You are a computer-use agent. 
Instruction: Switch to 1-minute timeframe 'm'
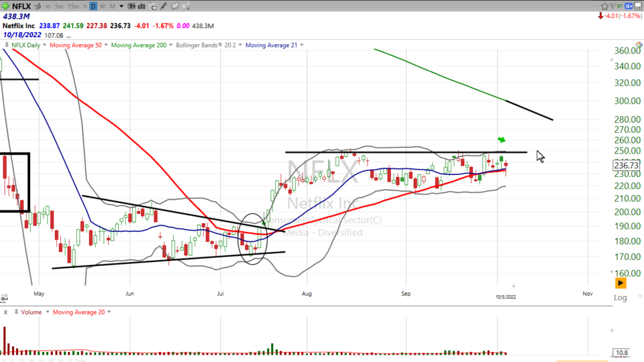point(48,6)
